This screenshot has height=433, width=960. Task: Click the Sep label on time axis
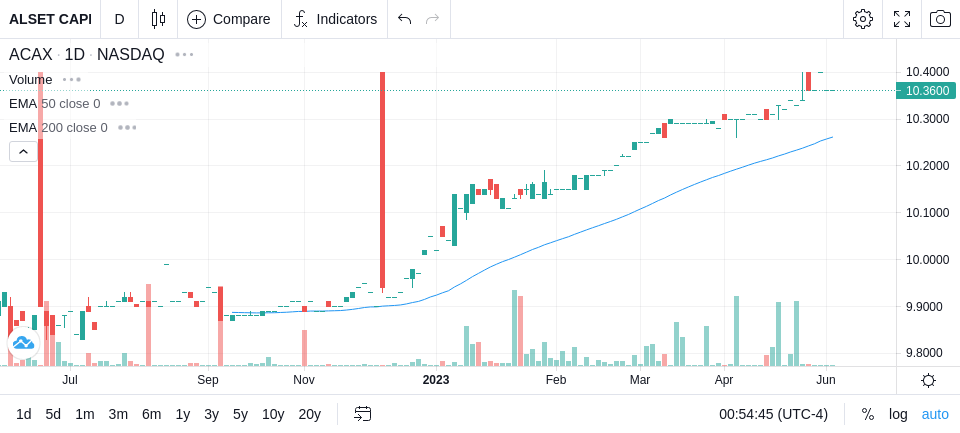tap(208, 380)
